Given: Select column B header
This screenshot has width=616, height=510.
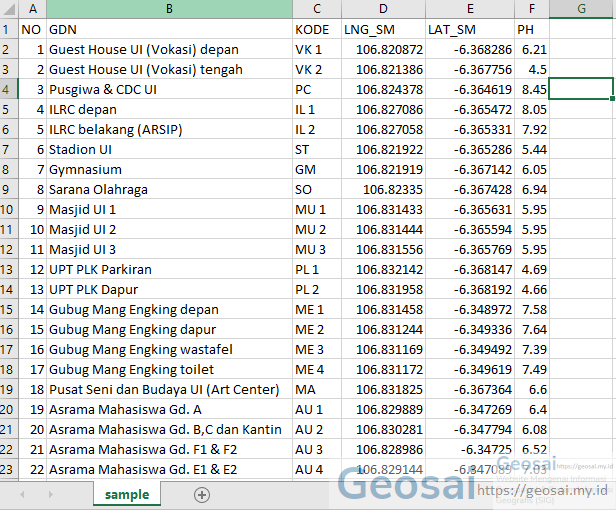Looking at the screenshot, I should click(x=169, y=9).
